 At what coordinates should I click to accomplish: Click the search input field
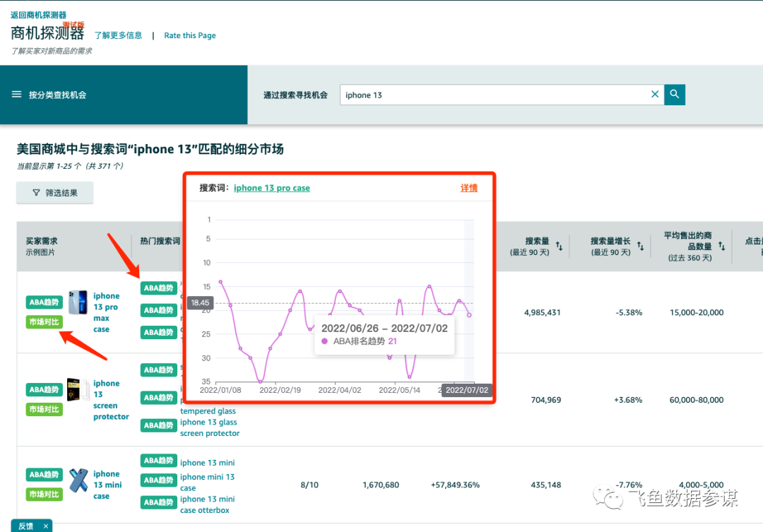coord(495,95)
